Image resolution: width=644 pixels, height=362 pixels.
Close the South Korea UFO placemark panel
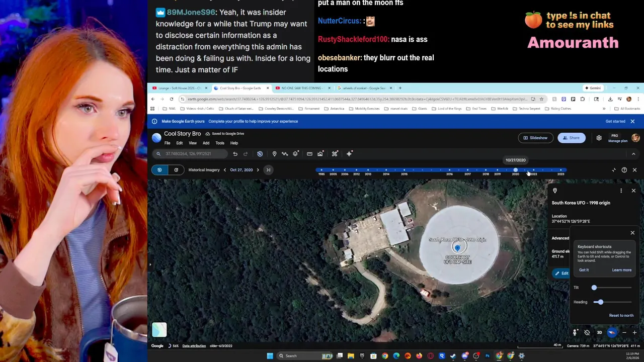(633, 191)
